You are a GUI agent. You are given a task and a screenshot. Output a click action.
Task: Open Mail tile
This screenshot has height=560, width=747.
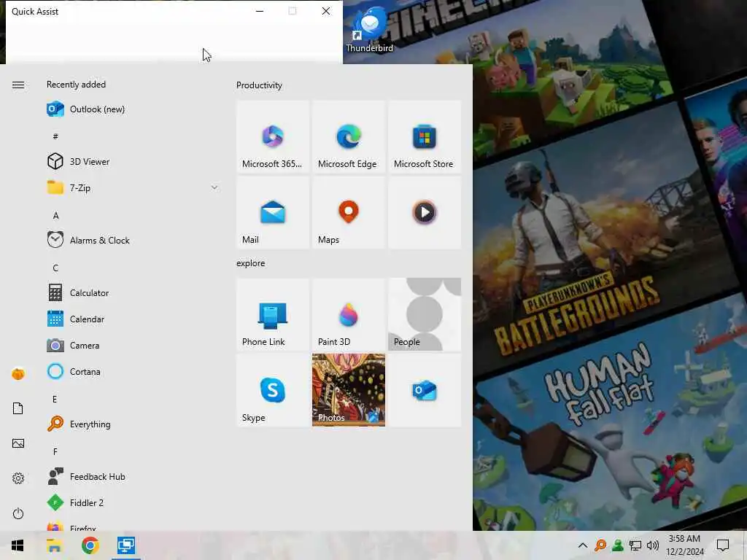tap(273, 212)
